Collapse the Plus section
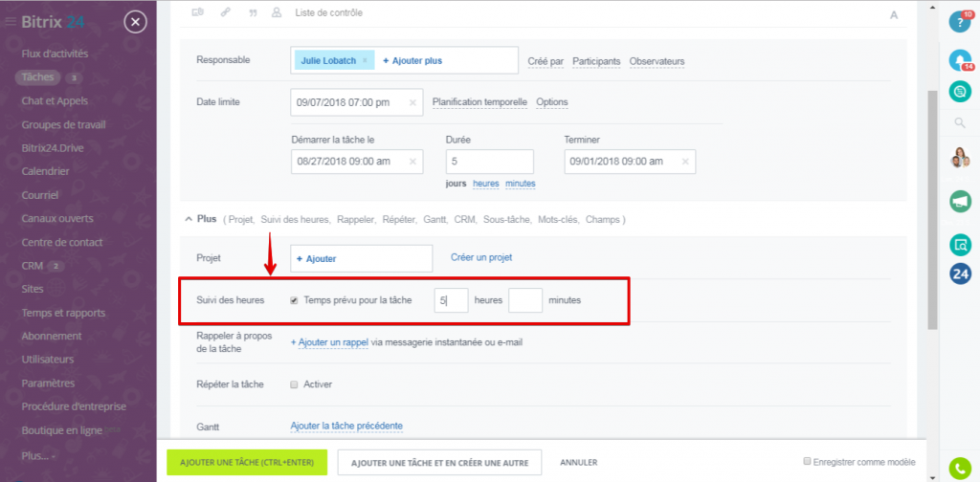This screenshot has height=482, width=980. click(200, 220)
